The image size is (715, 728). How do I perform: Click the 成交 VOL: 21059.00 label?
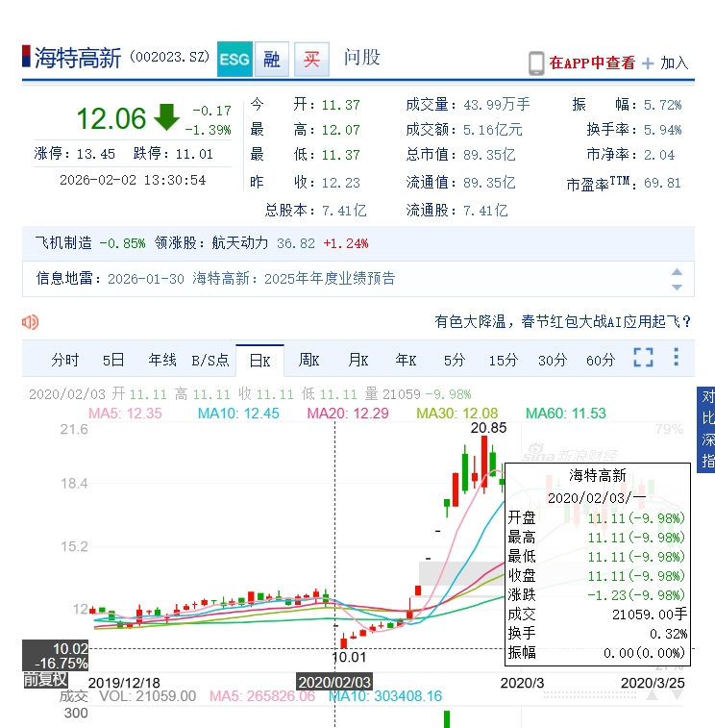pyautogui.click(x=128, y=696)
